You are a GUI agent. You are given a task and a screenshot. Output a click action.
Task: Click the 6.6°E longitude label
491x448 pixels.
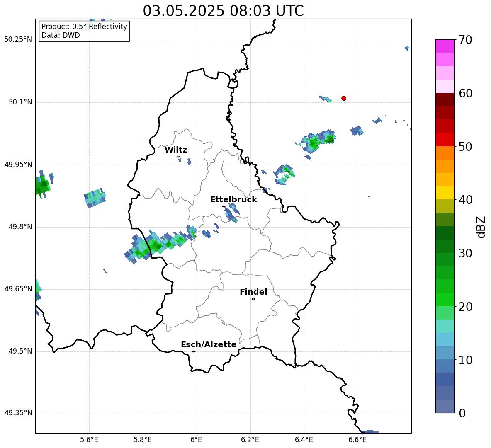click(x=357, y=440)
